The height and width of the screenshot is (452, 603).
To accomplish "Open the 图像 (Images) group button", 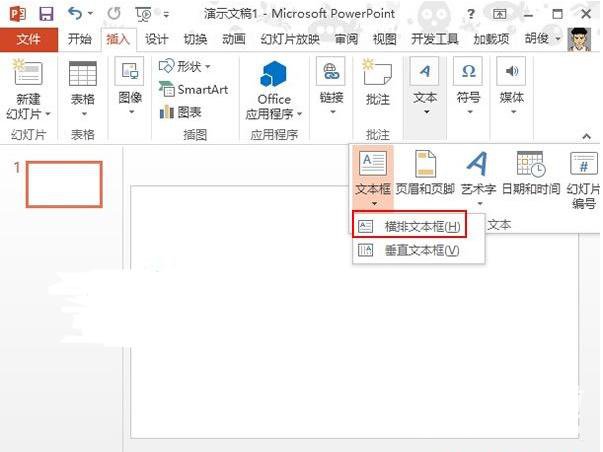I will [x=130, y=87].
